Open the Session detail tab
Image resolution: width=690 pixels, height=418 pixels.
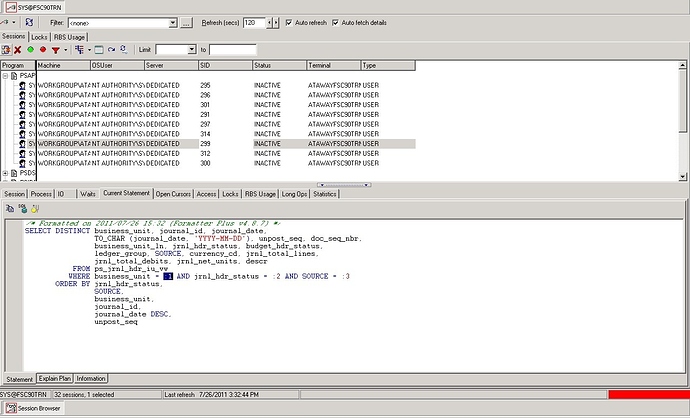point(15,194)
